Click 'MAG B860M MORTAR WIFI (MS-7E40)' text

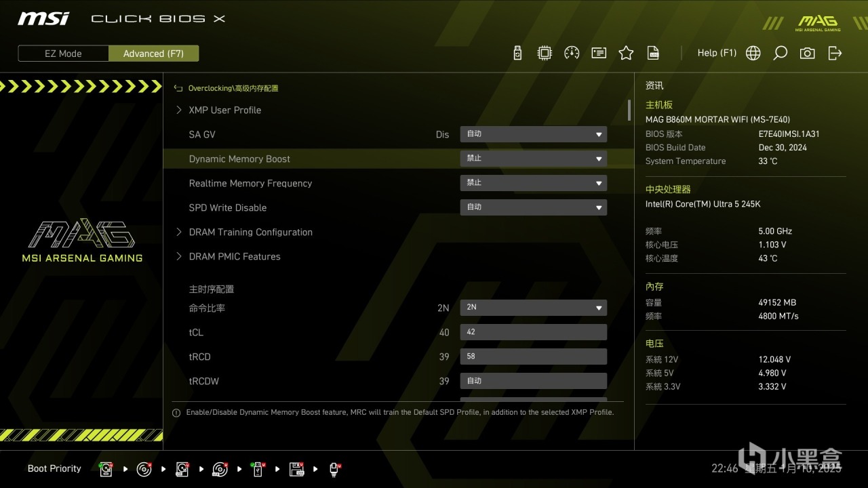coord(717,120)
